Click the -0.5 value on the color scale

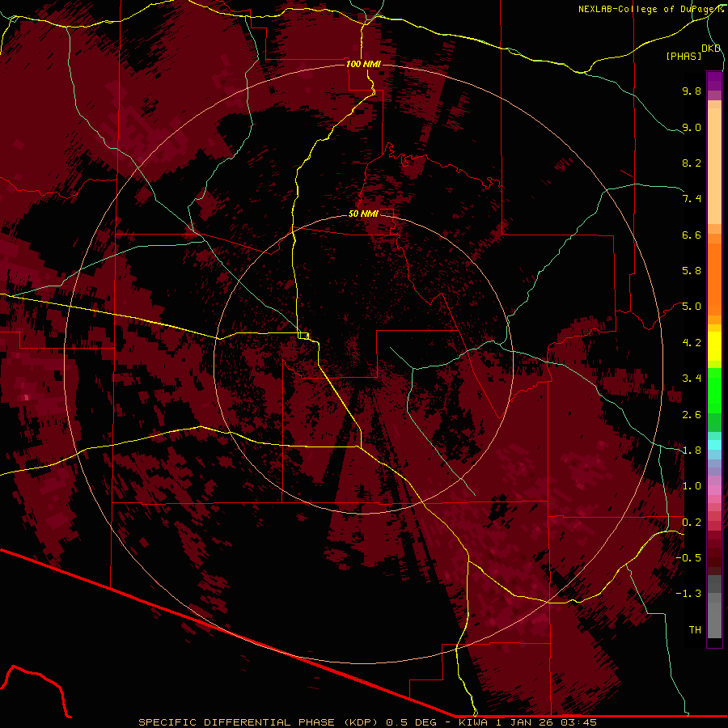(688, 558)
